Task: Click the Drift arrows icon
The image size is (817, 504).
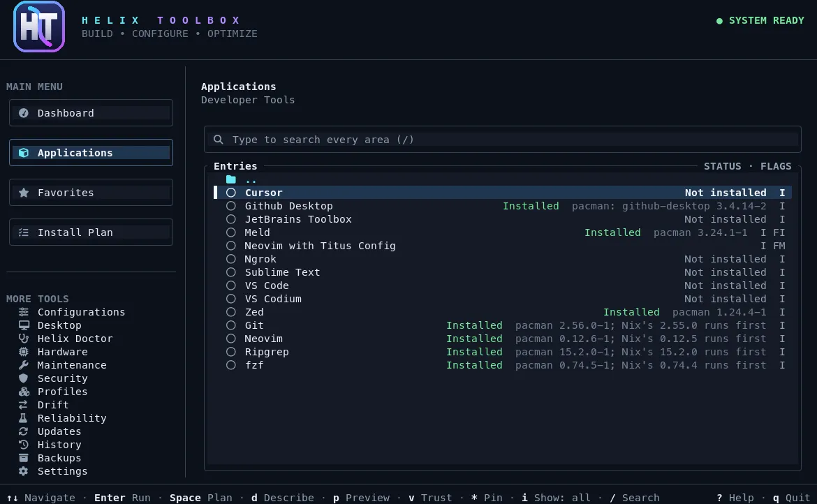Action: pos(24,405)
